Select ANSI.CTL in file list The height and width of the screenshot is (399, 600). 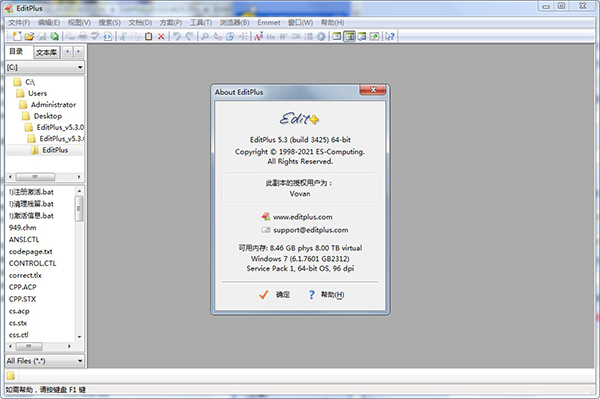pos(24,239)
